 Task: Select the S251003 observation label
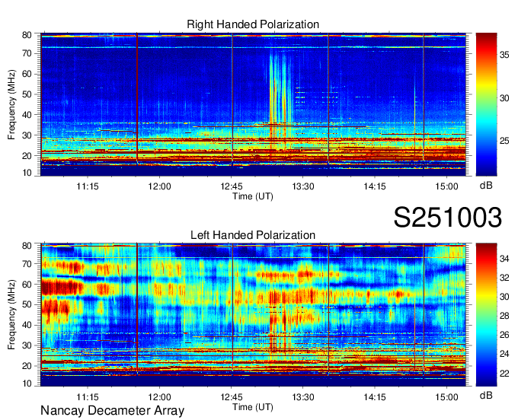point(447,218)
